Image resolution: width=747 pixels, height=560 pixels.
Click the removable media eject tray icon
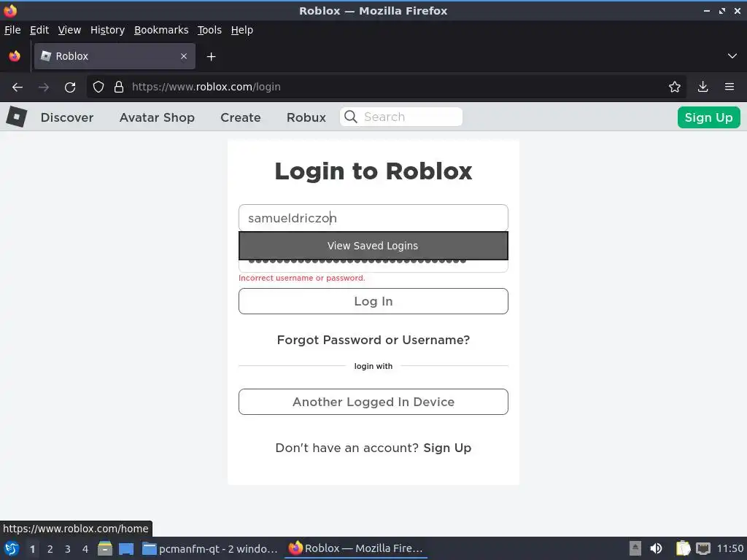pyautogui.click(x=635, y=548)
